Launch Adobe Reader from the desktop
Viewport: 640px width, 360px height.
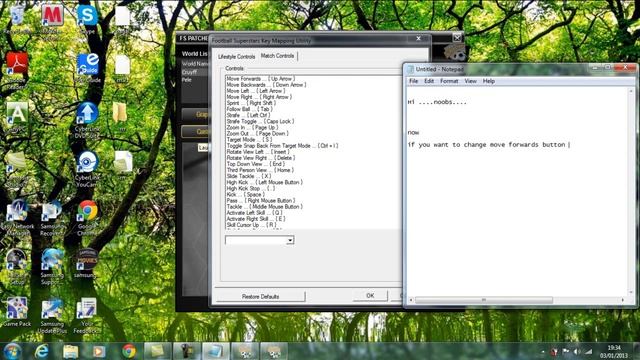[x=17, y=69]
